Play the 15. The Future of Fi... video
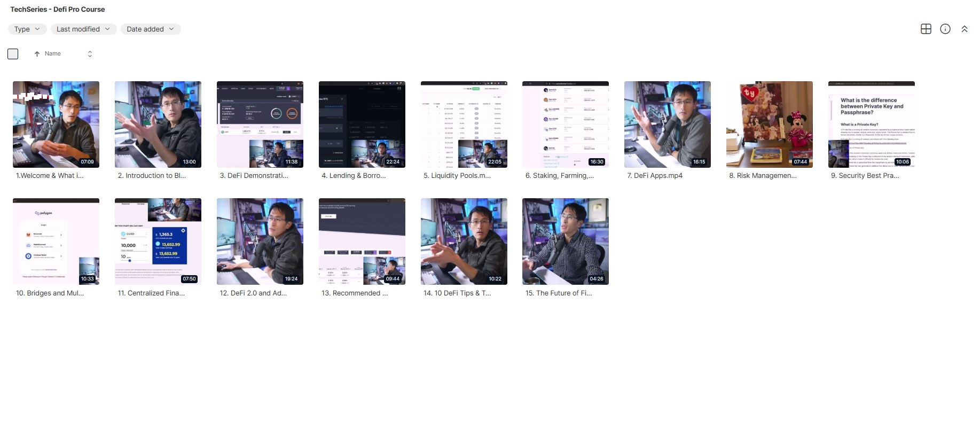The height and width of the screenshot is (421, 980). click(x=566, y=241)
